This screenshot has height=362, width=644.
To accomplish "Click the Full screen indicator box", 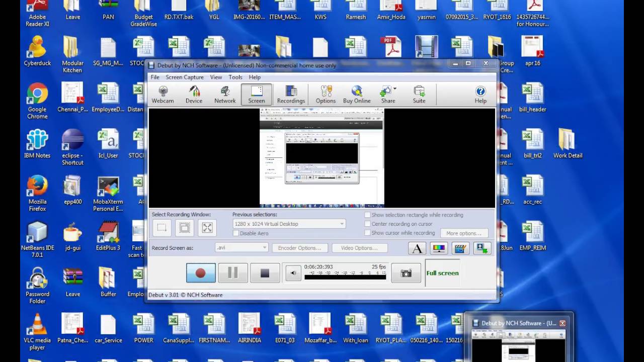I will coord(442,273).
